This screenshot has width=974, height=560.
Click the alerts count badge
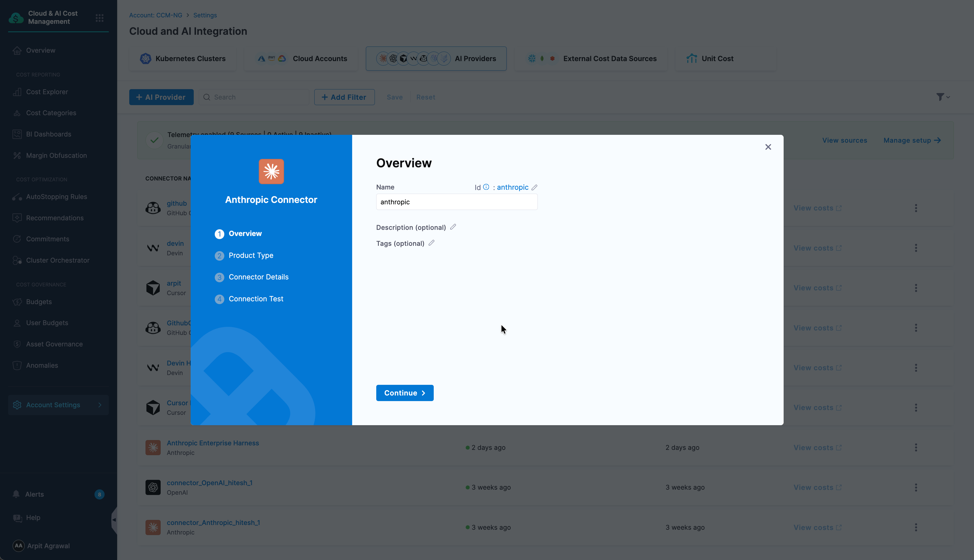pyautogui.click(x=99, y=494)
